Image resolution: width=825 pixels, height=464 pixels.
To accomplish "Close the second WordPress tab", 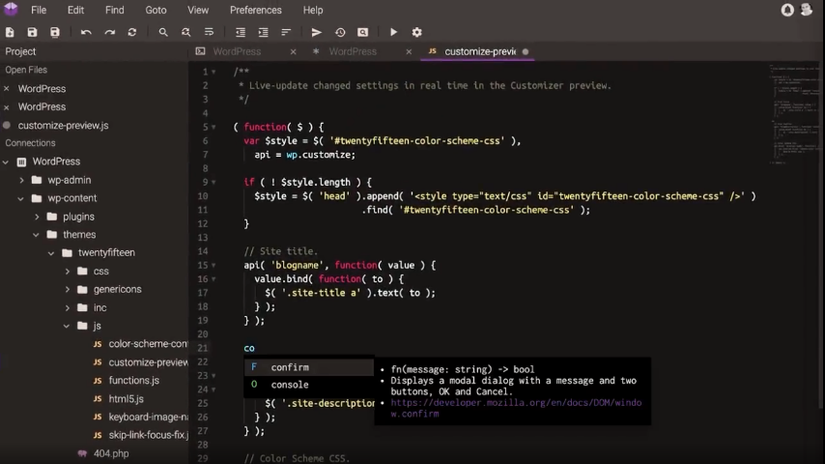I will pos(409,52).
